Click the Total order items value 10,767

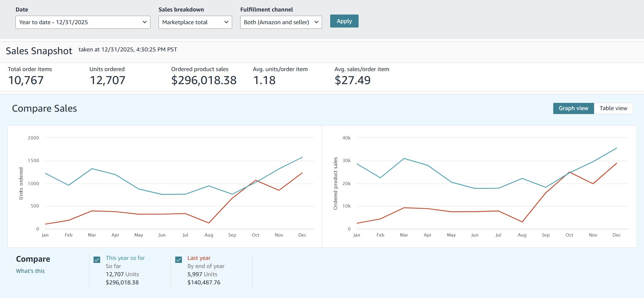click(x=26, y=80)
